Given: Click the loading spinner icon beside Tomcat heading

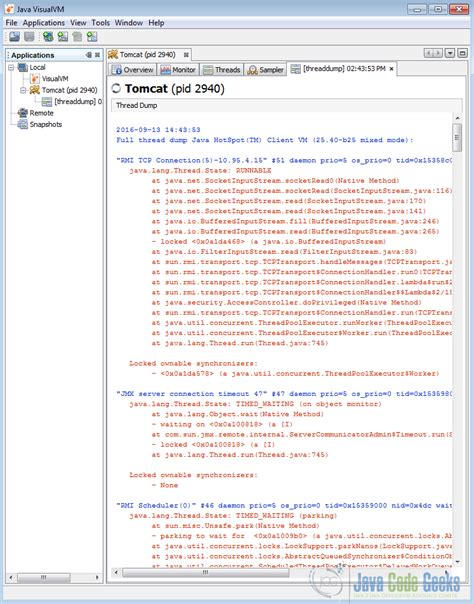Looking at the screenshot, I should click(116, 89).
